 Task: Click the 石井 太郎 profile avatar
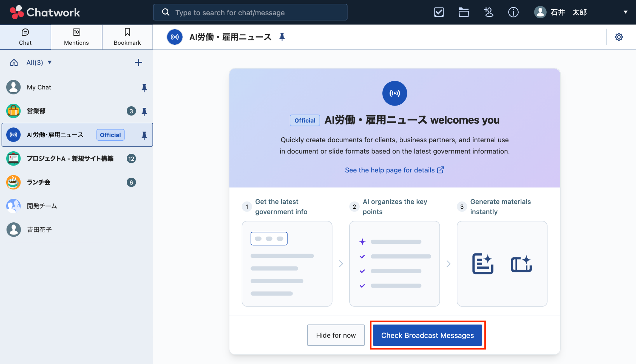540,12
